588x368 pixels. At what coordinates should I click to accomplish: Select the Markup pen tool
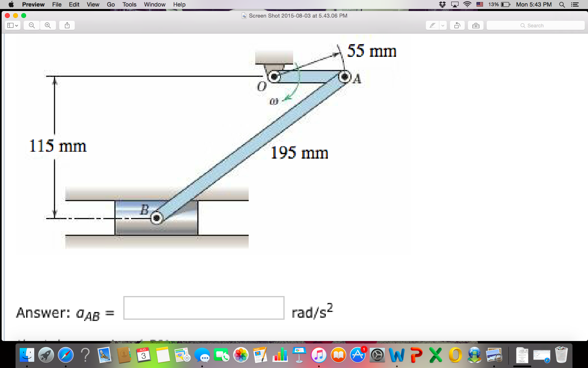coord(432,25)
